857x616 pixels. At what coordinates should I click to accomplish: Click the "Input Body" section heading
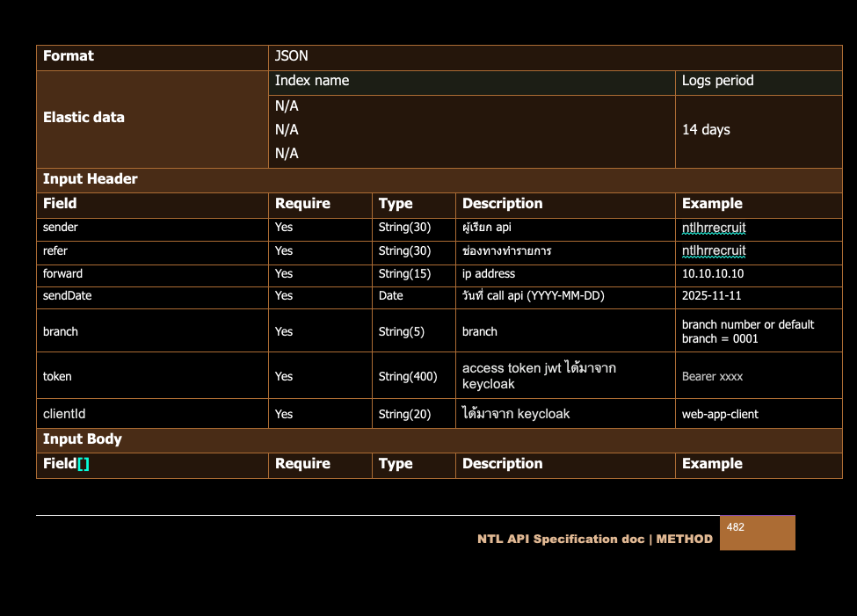(83, 439)
